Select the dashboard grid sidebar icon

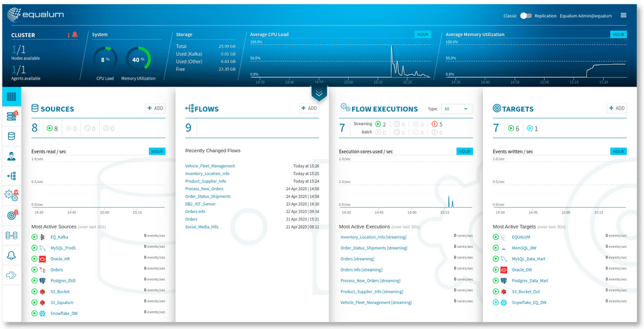(11, 97)
